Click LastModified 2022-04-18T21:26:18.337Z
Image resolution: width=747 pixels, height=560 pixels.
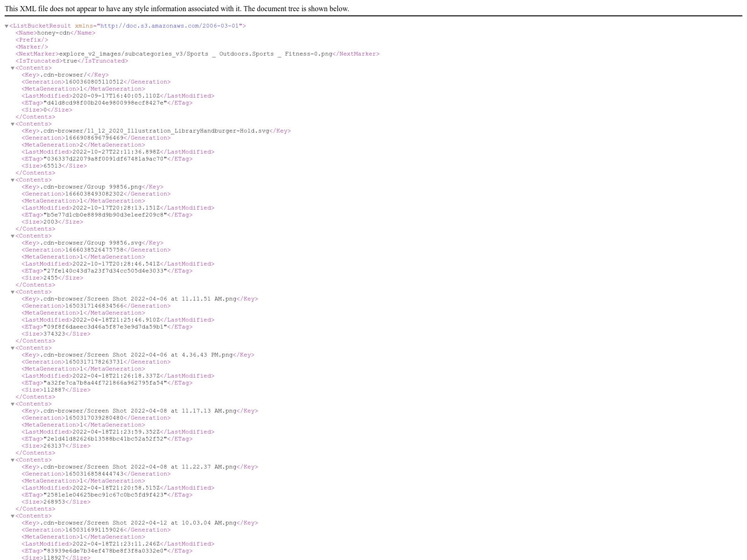pyautogui.click(x=116, y=376)
